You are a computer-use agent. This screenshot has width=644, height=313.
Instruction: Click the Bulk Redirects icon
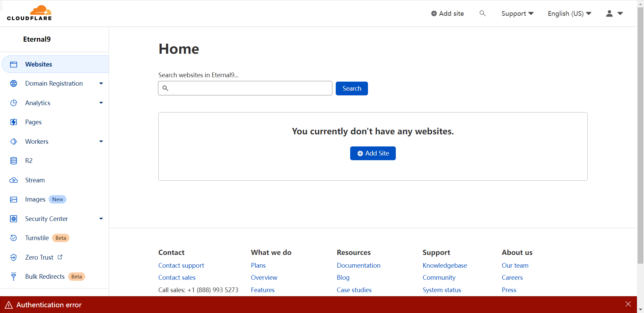point(13,277)
